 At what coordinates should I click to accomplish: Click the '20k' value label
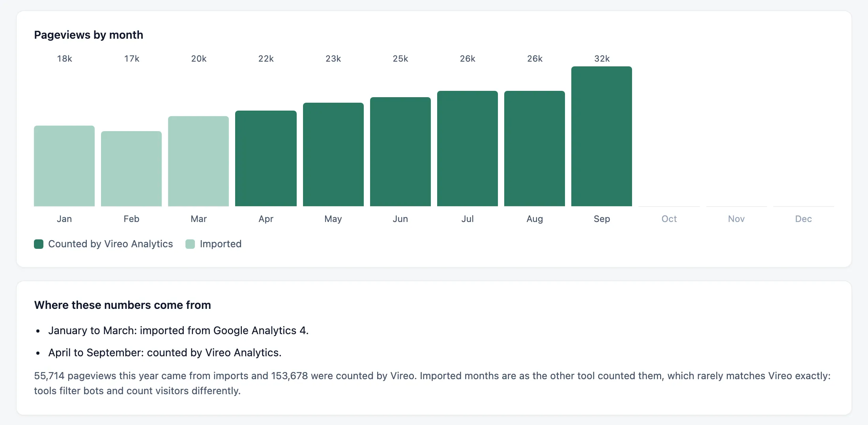tap(199, 59)
